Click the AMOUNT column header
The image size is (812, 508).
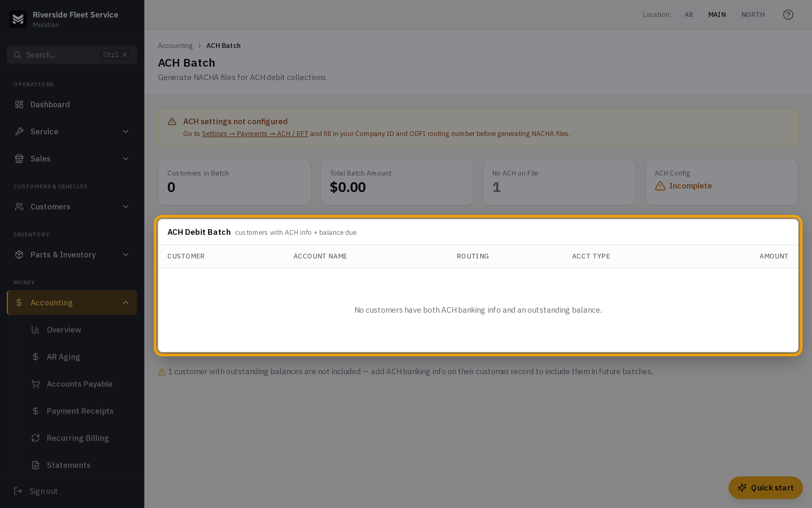774,256
